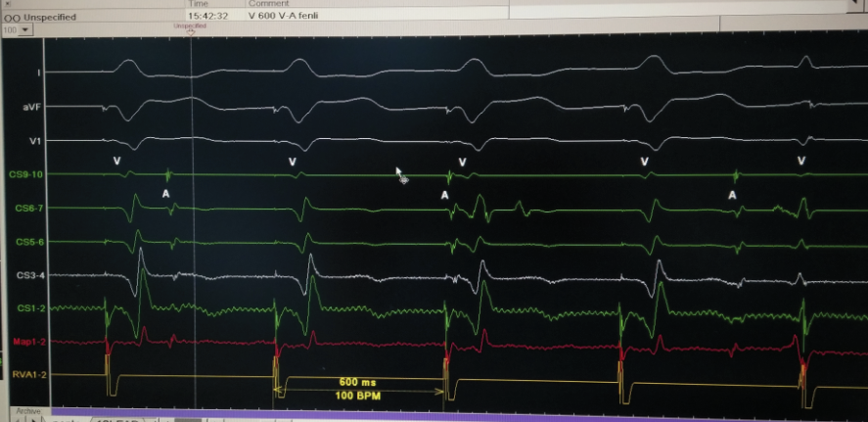Select the CS3-4 channel label
This screenshot has height=422, width=868.
tap(31, 275)
